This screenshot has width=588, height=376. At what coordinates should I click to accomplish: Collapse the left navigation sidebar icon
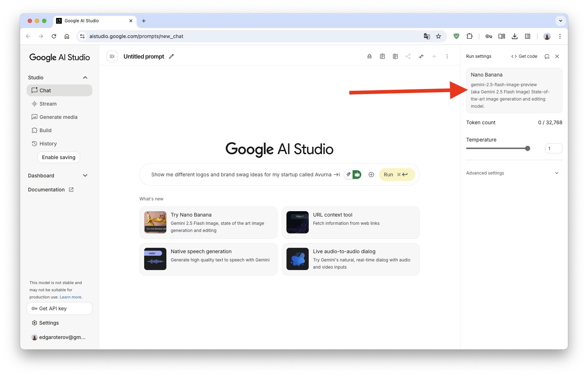(x=112, y=56)
